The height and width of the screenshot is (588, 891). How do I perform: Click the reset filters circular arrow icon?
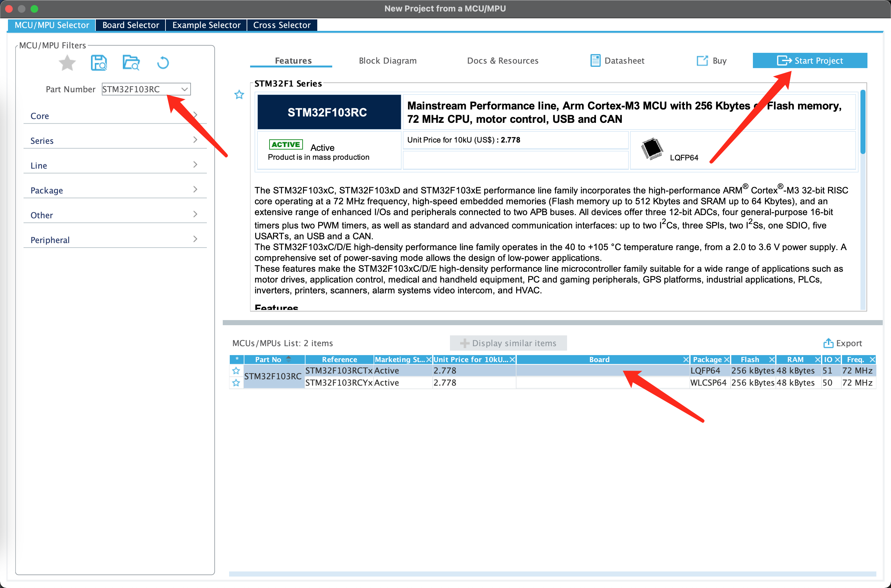point(163,63)
